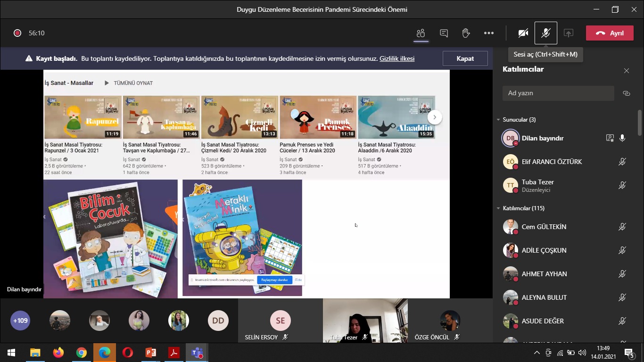This screenshot has width=644, height=362.
Task: Show the +109 more participants bubble
Action: [20, 321]
